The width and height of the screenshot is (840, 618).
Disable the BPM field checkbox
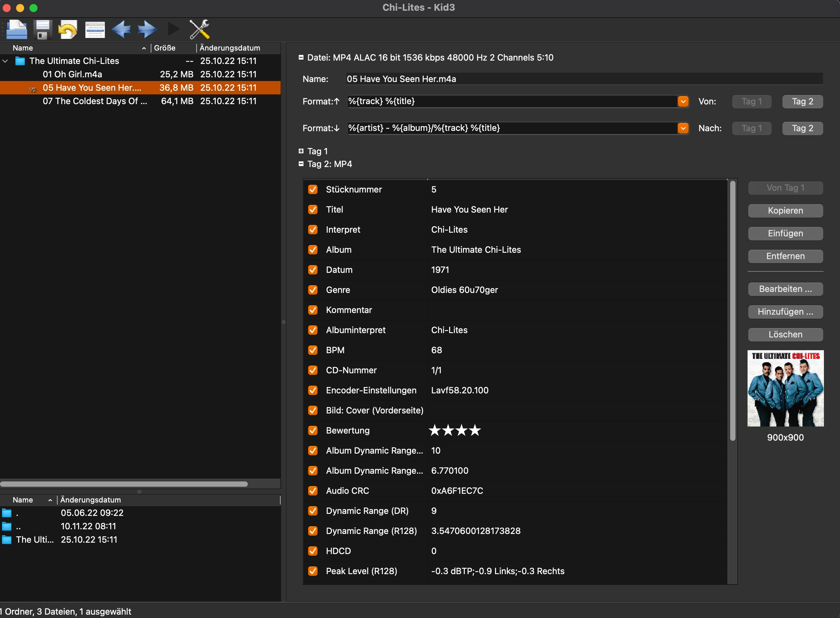313,350
